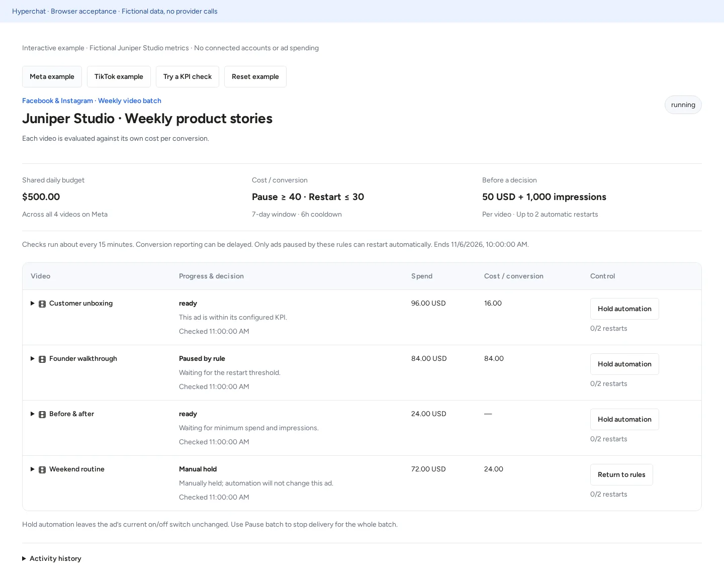Image resolution: width=724 pixels, height=588 pixels.
Task: Click the film icon beside Before & after
Action: pos(42,414)
